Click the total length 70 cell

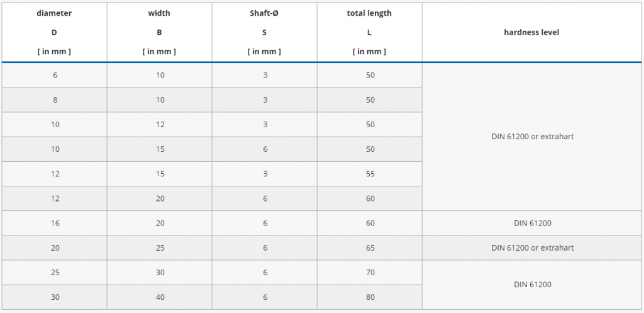pyautogui.click(x=370, y=272)
